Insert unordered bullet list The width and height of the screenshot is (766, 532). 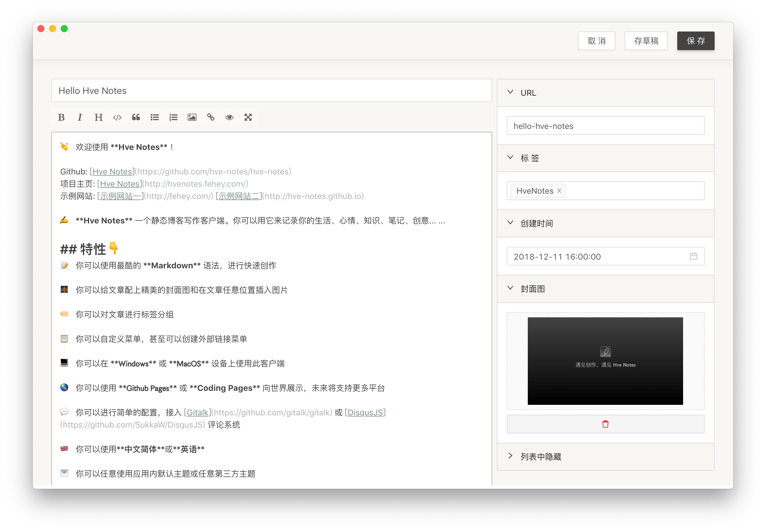(154, 117)
